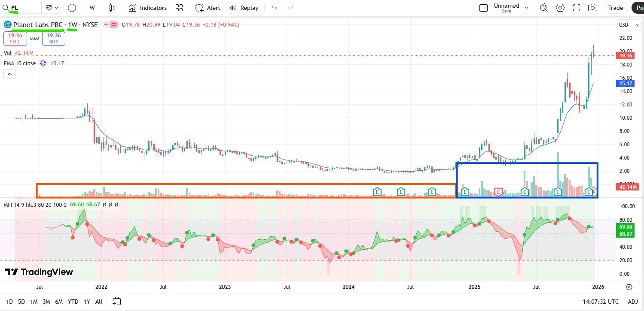Add a symbol to compare with plus icon

click(72, 8)
